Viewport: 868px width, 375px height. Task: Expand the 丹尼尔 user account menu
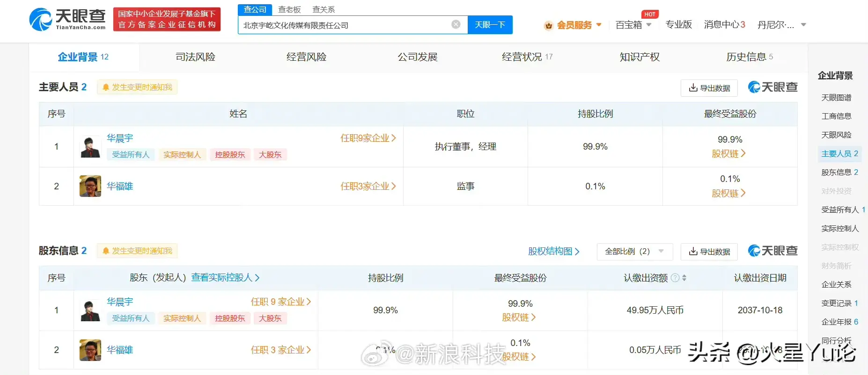(x=781, y=25)
